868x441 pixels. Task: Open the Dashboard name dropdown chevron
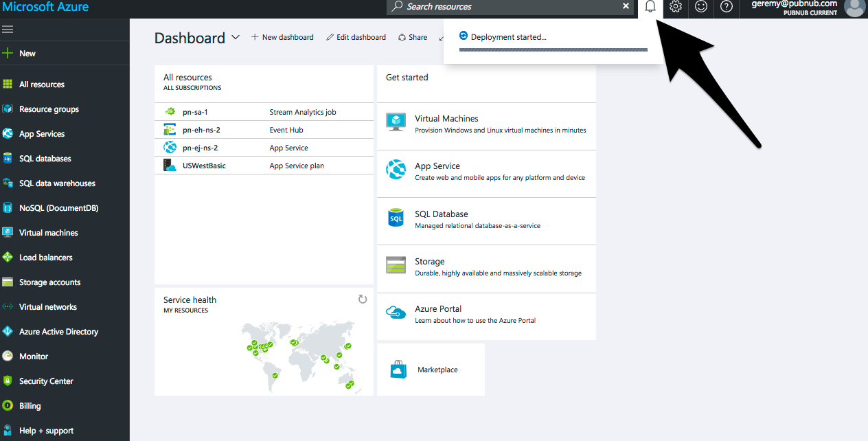pos(236,38)
